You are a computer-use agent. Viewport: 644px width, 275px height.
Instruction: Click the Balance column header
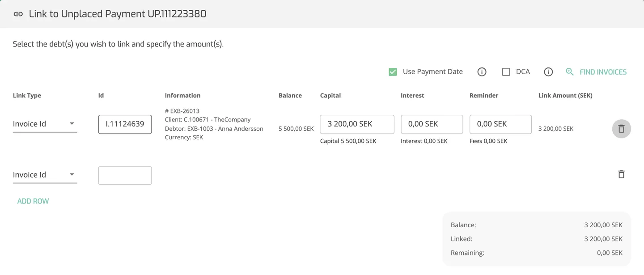[x=290, y=96]
